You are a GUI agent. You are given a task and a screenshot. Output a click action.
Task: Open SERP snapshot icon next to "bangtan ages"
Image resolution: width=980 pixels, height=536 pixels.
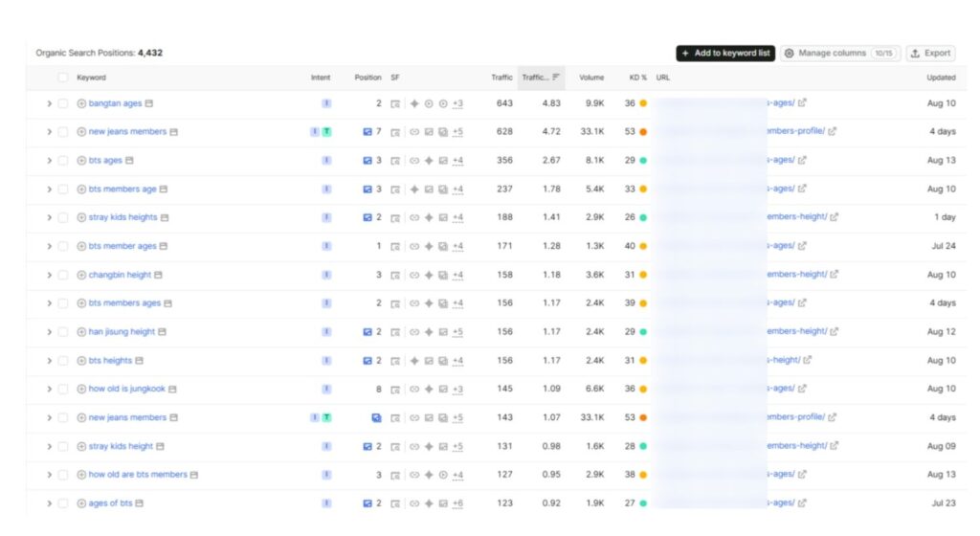pyautogui.click(x=148, y=103)
